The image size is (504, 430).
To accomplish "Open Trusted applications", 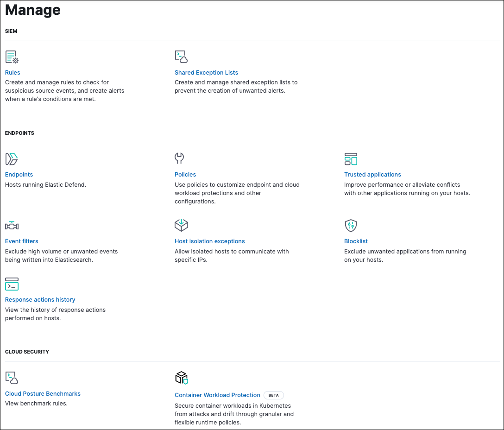I will [x=372, y=174].
